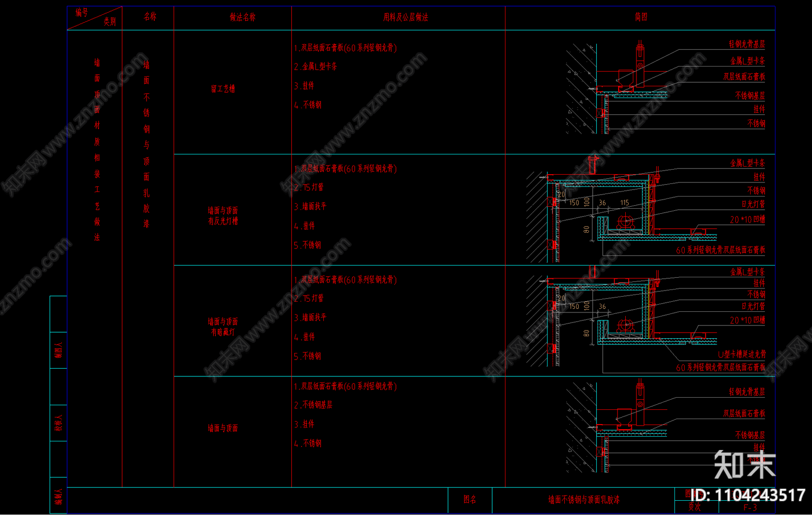Viewport: 812px width, 515px height.
Task: Click the '类别' header text
Action: (110, 21)
